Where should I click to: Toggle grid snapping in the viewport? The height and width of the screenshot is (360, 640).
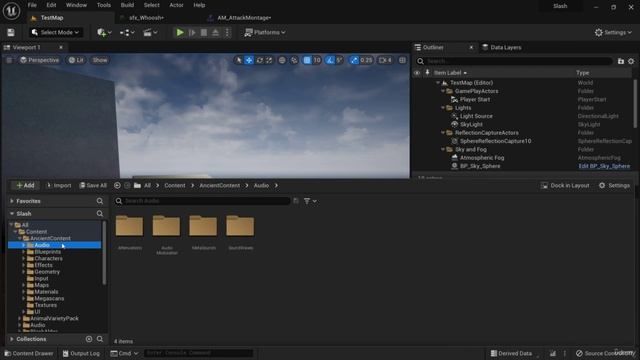[307, 60]
